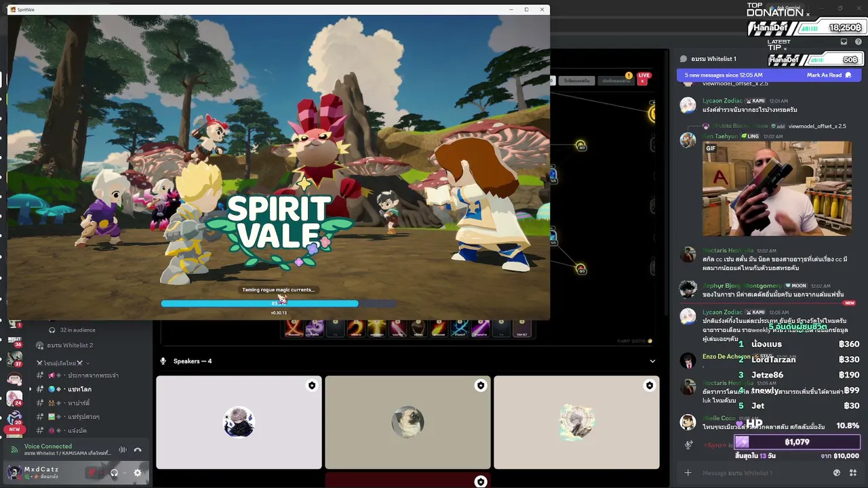The width and height of the screenshot is (868, 488).
Task: Join the อบรม Whitelist 2 stage channel
Action: coord(70,346)
